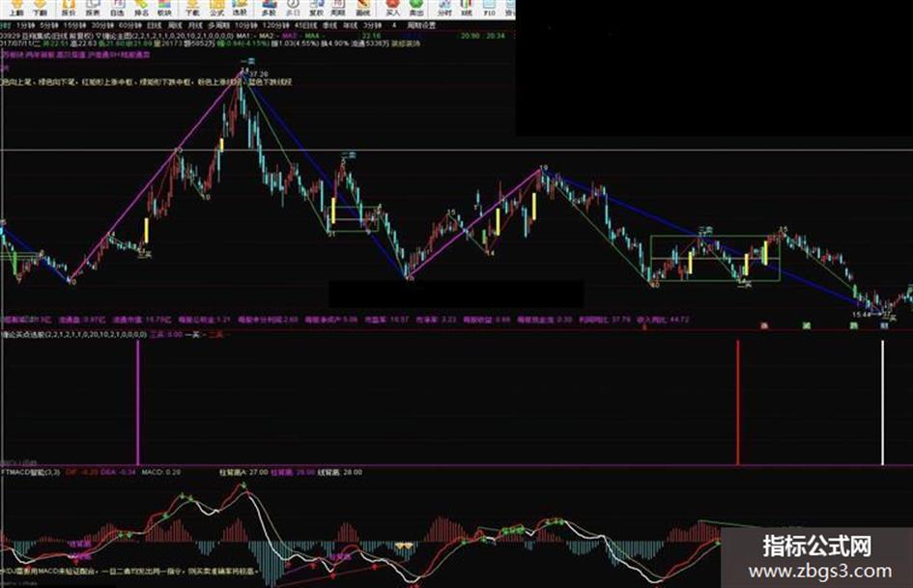This screenshot has height=588, width=913.
Task: Click the 多股 multi-stock toolbar icon
Action: (x=269, y=8)
